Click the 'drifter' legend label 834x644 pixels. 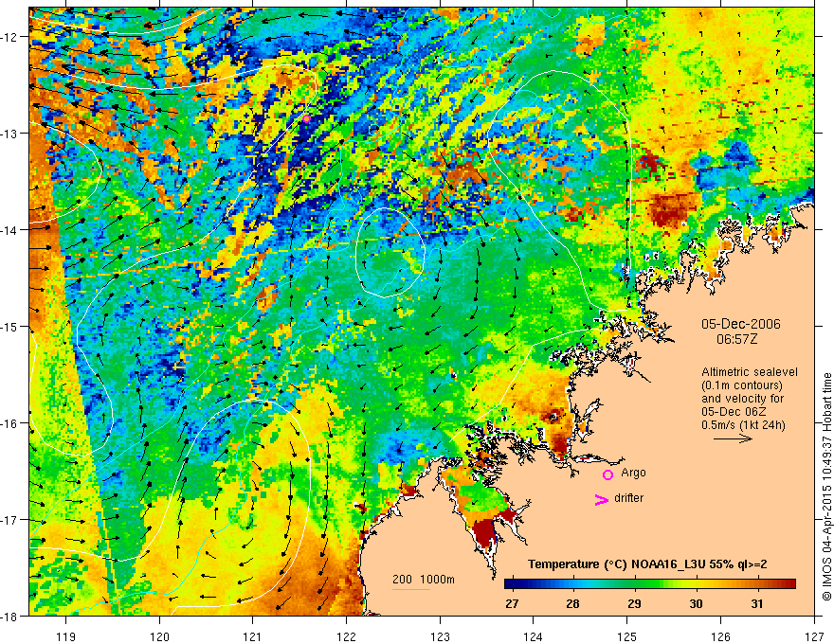click(x=628, y=498)
